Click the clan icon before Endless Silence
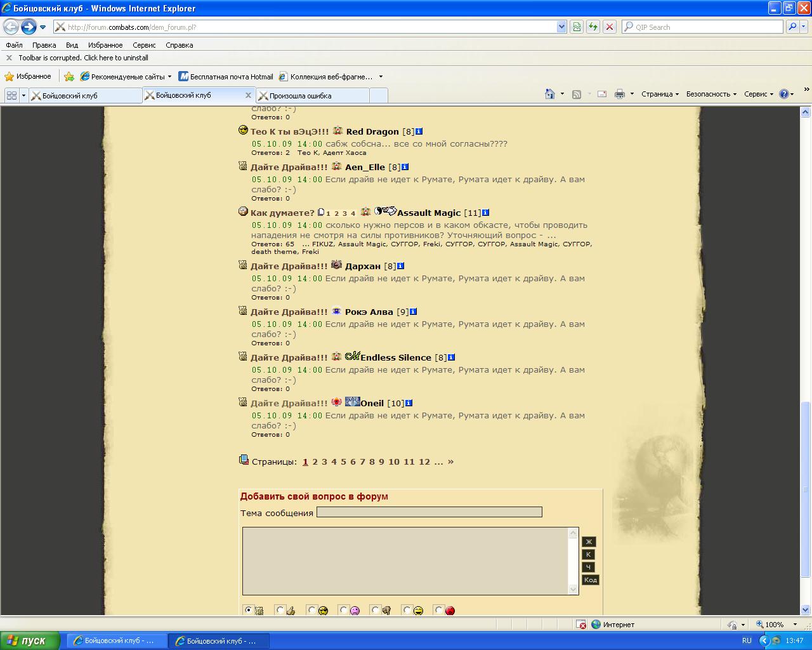 [353, 356]
